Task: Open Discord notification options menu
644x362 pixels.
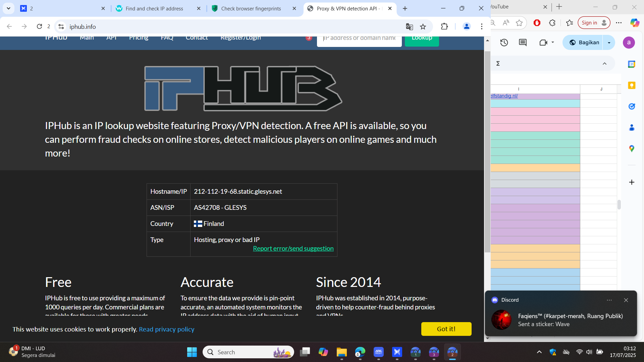Action: click(609, 300)
